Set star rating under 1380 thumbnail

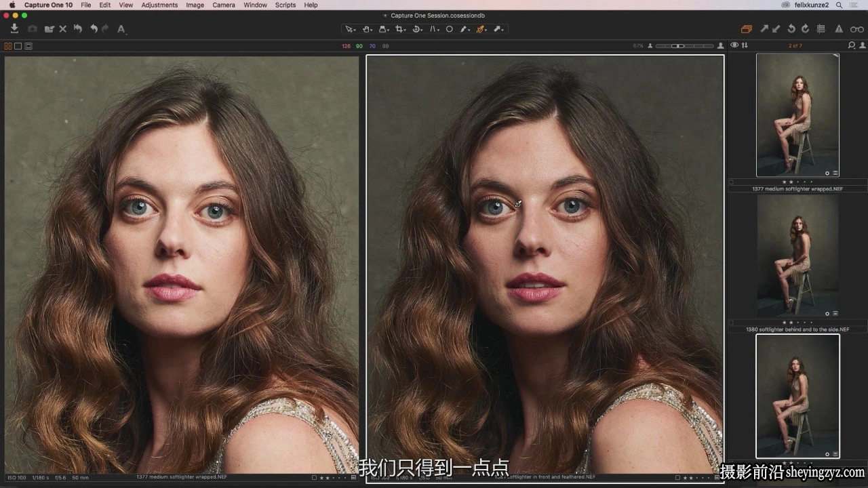797,322
